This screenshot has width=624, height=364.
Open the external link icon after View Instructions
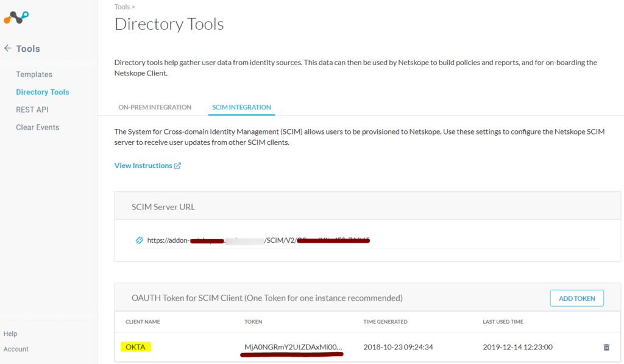177,165
